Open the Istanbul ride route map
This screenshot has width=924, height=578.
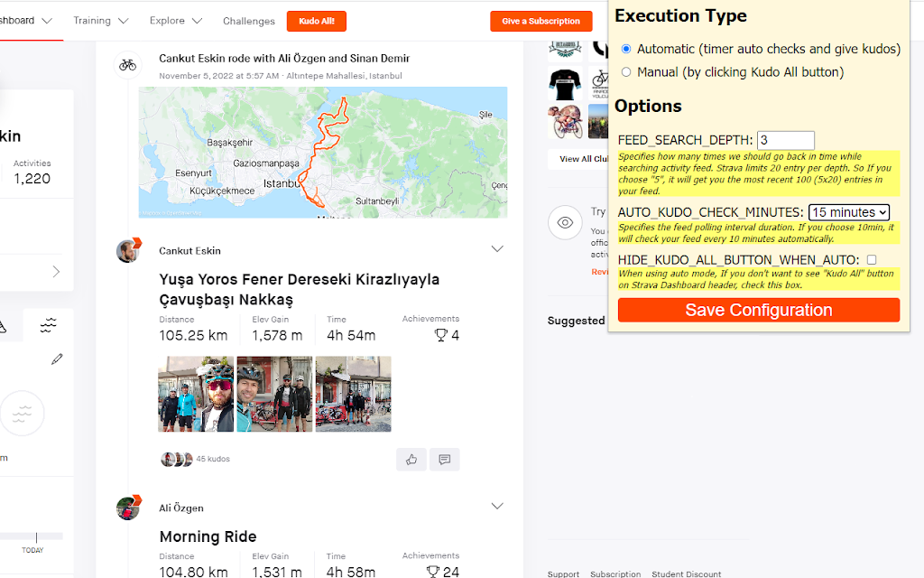click(x=323, y=152)
